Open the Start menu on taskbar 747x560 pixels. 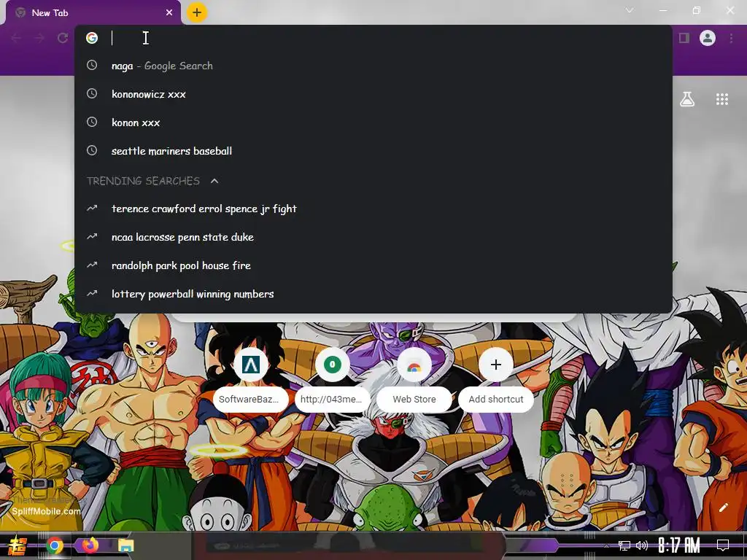[x=17, y=545]
